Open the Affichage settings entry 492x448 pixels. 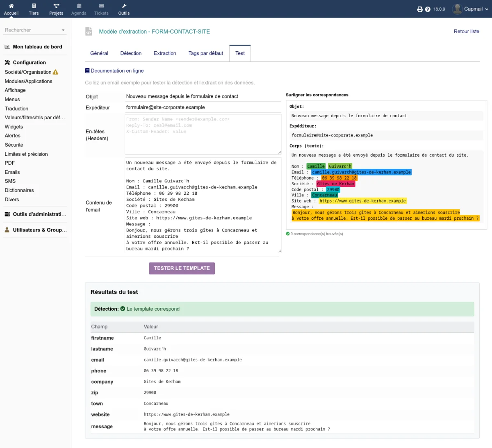point(15,90)
